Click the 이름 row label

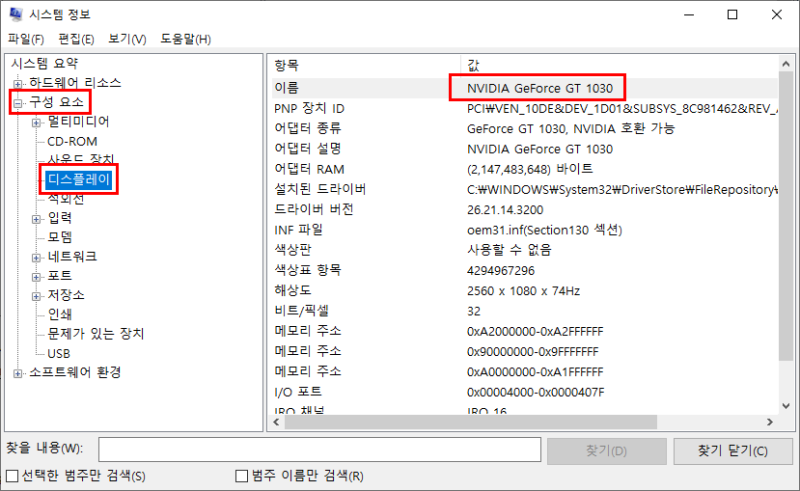coord(286,88)
